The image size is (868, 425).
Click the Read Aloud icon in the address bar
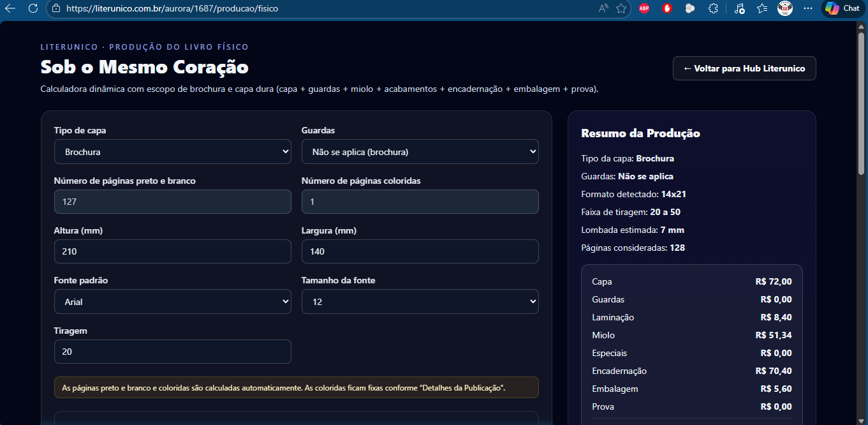pyautogui.click(x=603, y=8)
